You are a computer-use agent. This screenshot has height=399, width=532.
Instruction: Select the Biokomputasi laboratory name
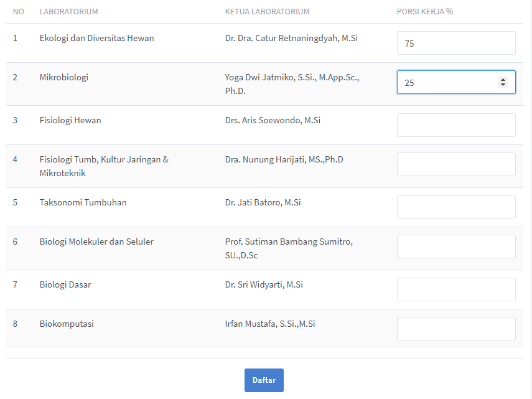[67, 324]
